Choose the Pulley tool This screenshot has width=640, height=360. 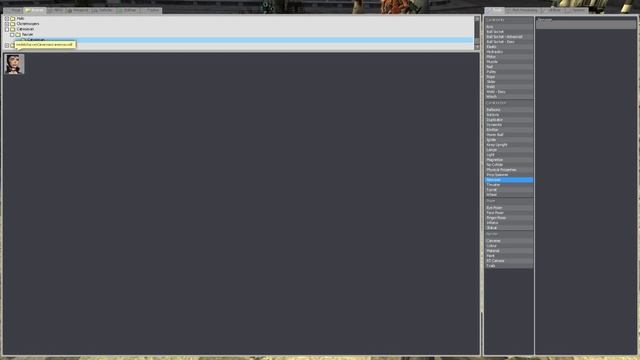509,72
